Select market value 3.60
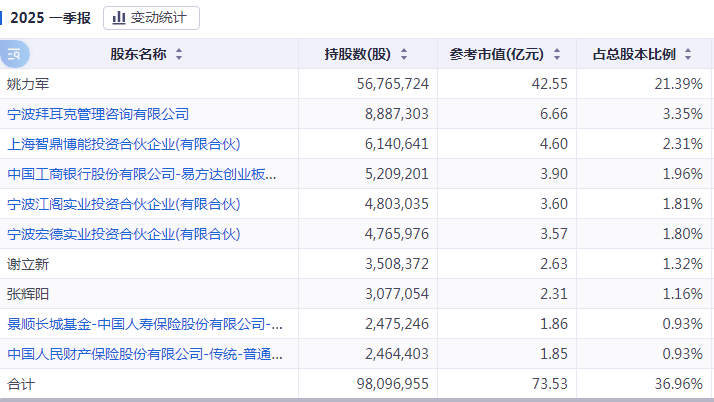 tap(554, 204)
